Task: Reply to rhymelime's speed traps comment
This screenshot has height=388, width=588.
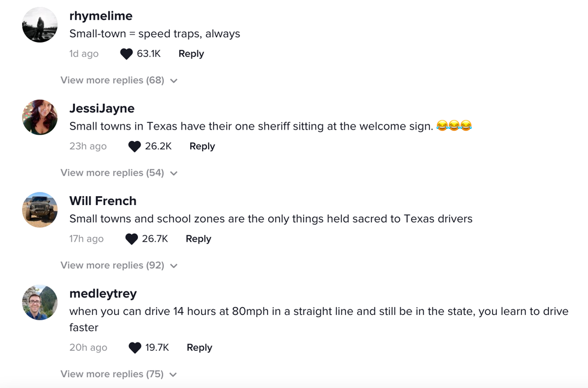Action: (x=191, y=53)
